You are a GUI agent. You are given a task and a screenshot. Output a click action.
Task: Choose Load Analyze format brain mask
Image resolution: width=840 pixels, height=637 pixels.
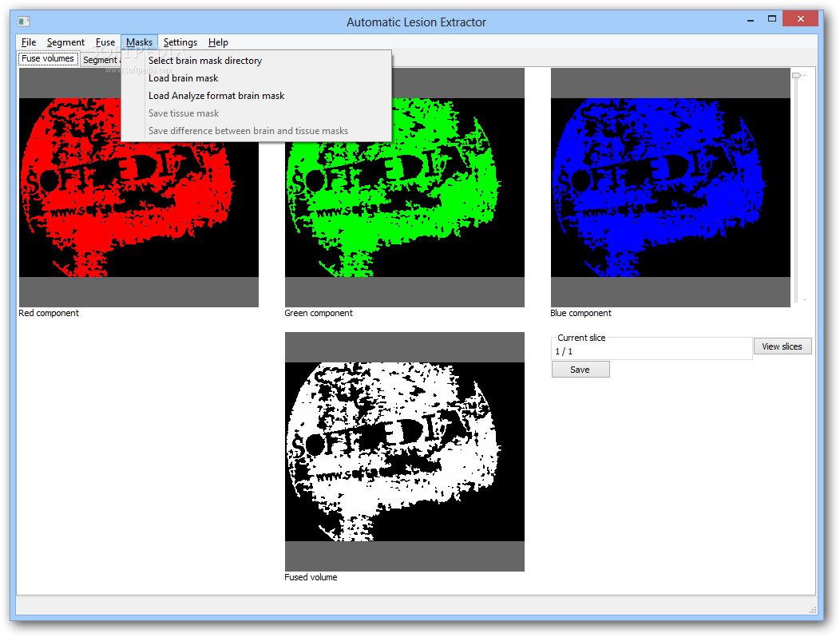(x=256, y=96)
